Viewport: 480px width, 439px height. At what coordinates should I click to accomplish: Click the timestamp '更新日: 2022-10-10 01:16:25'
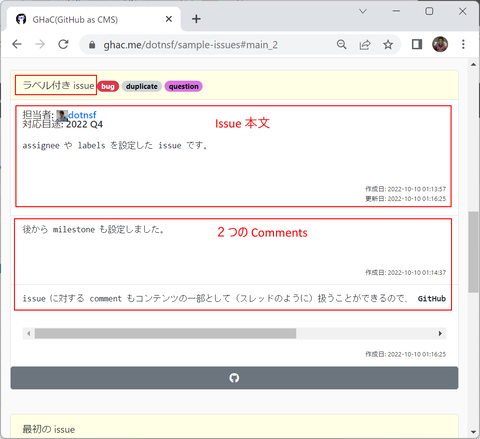point(405,199)
